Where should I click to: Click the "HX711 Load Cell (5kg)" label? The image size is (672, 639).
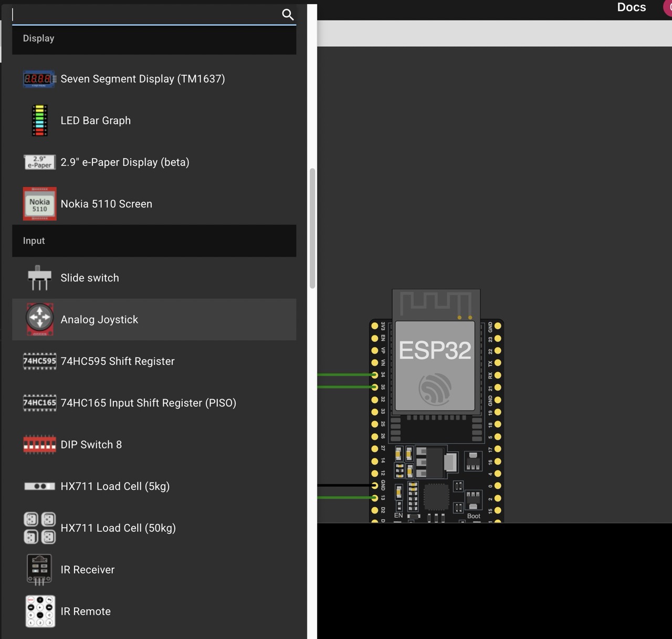tap(115, 486)
